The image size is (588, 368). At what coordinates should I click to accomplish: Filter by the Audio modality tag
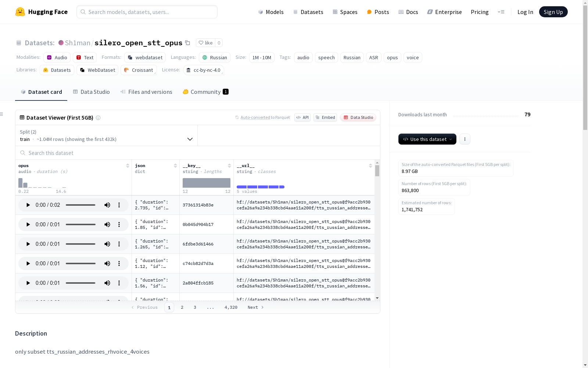[57, 57]
